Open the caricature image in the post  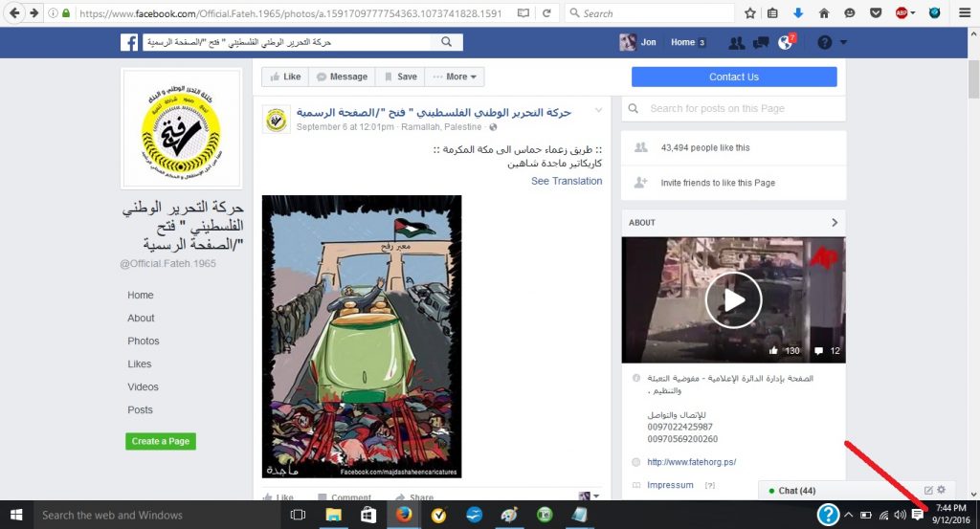click(x=361, y=337)
